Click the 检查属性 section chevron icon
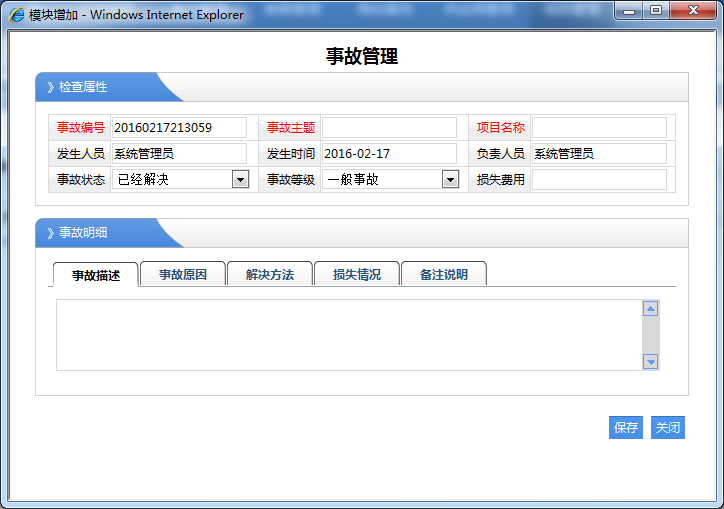Image resolution: width=724 pixels, height=509 pixels. [x=50, y=87]
